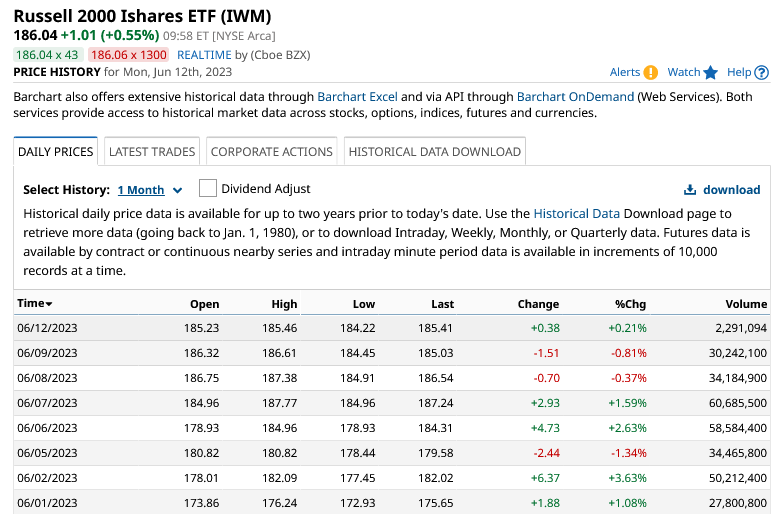The image size is (777, 514).
Task: Click the download arrow icon
Action: point(690,190)
